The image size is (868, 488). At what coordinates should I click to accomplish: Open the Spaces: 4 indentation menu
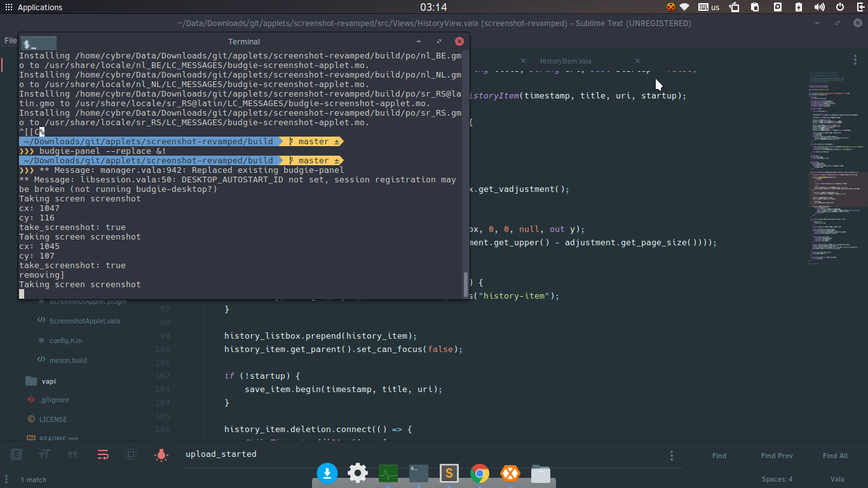click(777, 480)
